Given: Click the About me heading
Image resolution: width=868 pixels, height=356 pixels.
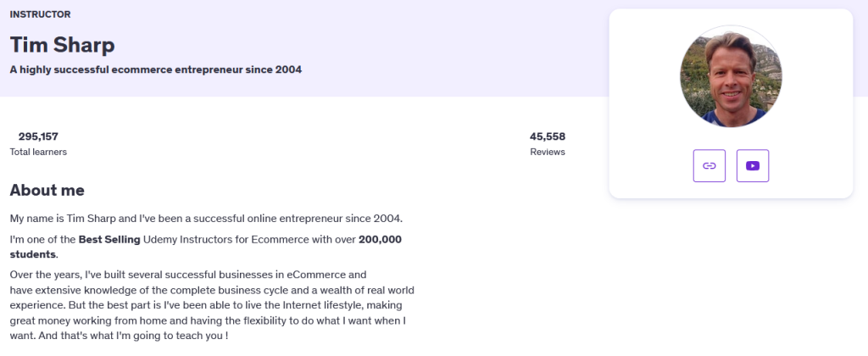Looking at the screenshot, I should point(47,191).
